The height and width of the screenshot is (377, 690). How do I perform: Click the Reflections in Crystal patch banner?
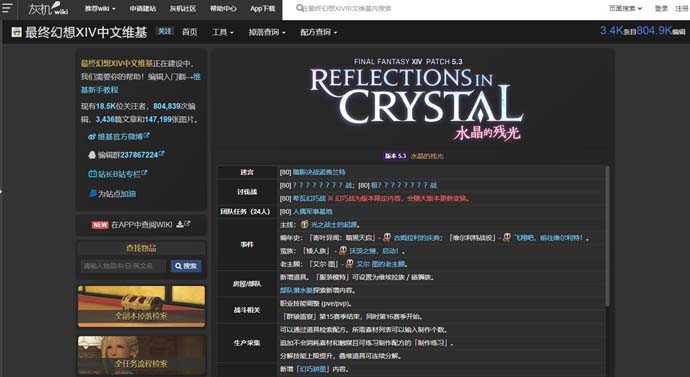[x=416, y=100]
